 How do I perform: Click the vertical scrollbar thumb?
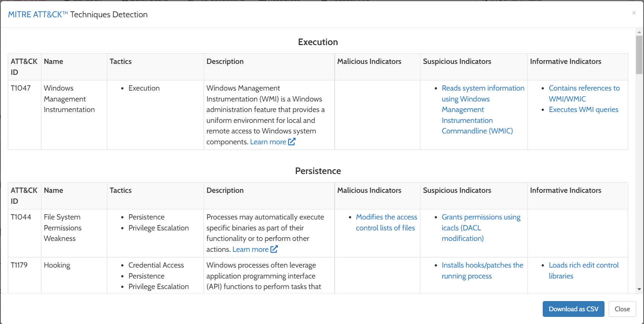pos(639,55)
